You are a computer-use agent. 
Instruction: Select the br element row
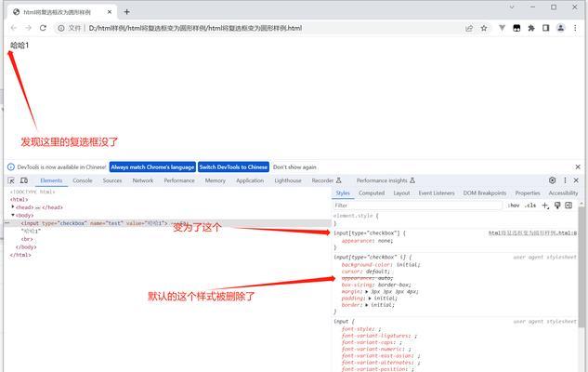(27, 239)
